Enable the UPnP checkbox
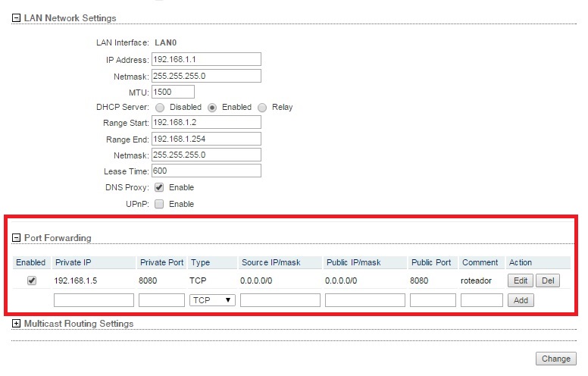The image size is (588, 376). point(159,204)
